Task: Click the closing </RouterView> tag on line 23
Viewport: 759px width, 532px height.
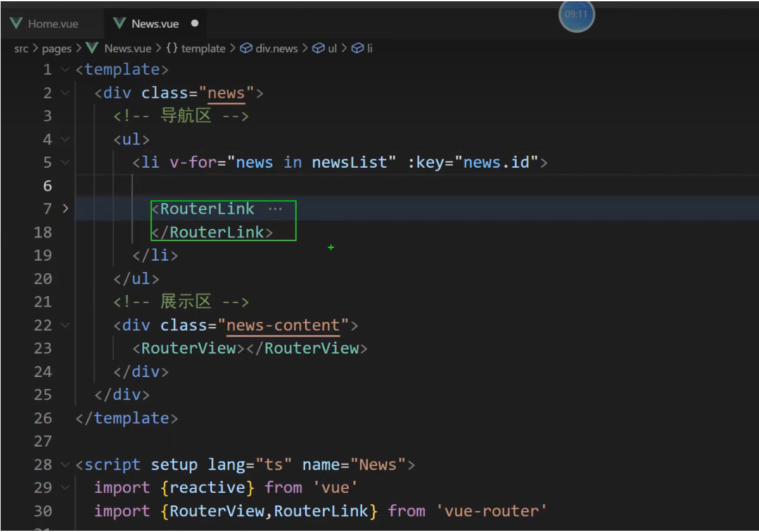Action: click(307, 348)
